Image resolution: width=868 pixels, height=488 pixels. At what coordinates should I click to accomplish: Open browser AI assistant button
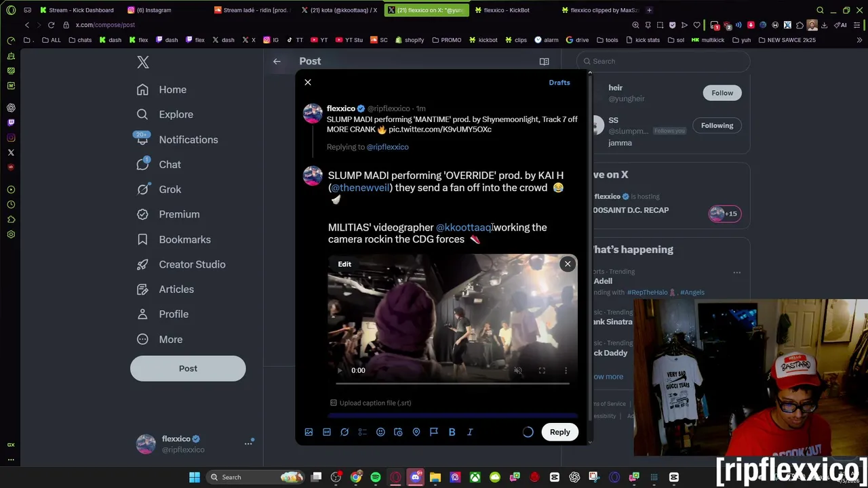[841, 25]
